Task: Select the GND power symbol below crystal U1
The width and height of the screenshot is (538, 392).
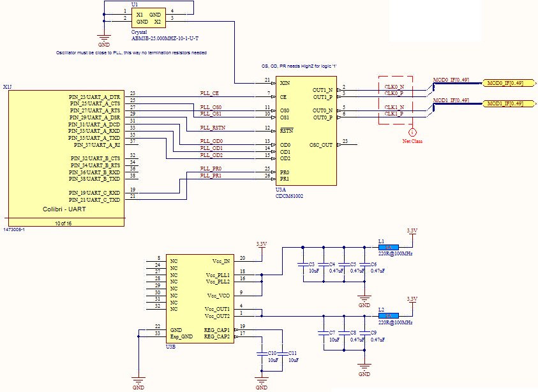Action: tap(104, 40)
